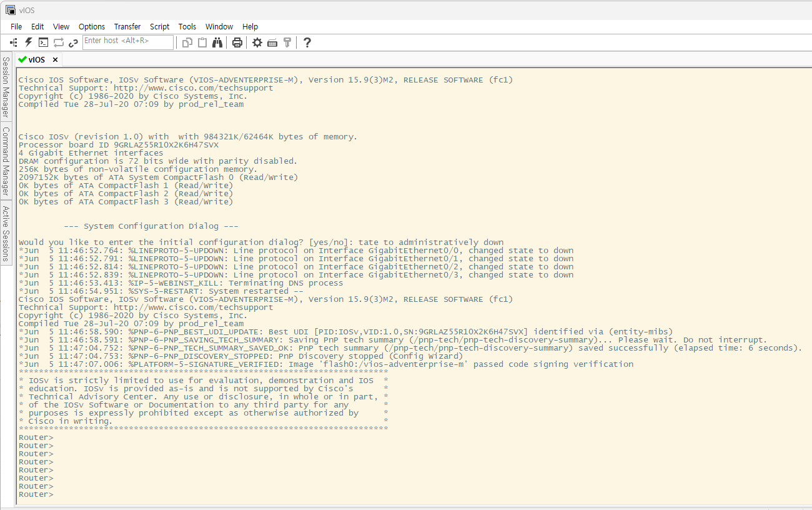Screen dimensions: 812x510
Task: Click the Public Key key icon
Action: click(x=287, y=42)
